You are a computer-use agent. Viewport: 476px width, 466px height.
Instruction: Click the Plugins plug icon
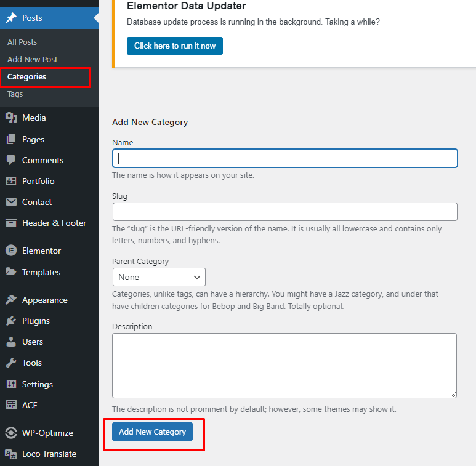[11, 321]
